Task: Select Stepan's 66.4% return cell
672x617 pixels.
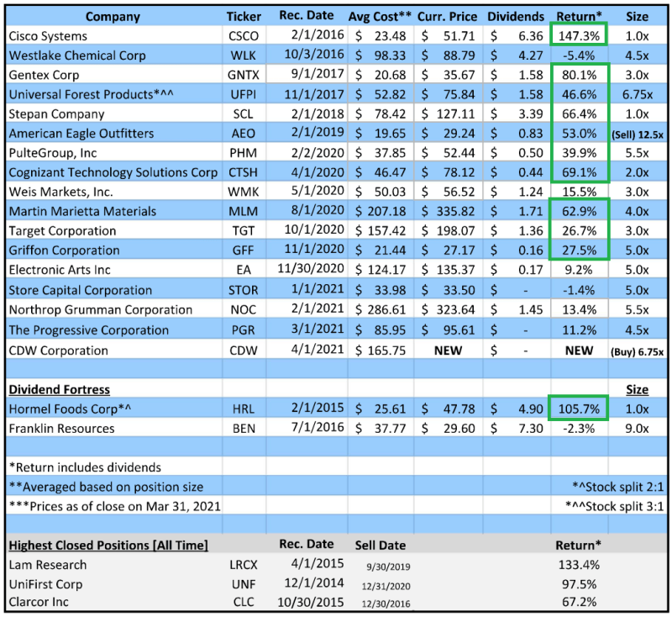Action: (x=579, y=114)
